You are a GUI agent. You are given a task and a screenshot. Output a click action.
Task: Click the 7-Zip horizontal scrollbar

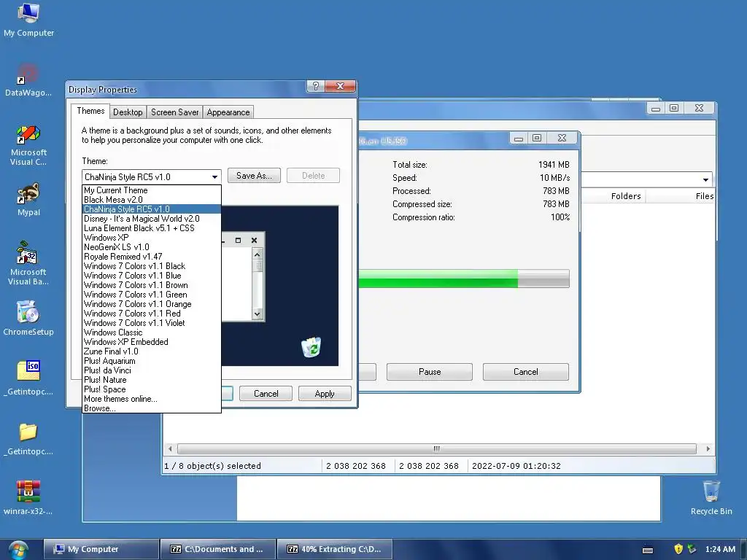tap(437, 448)
